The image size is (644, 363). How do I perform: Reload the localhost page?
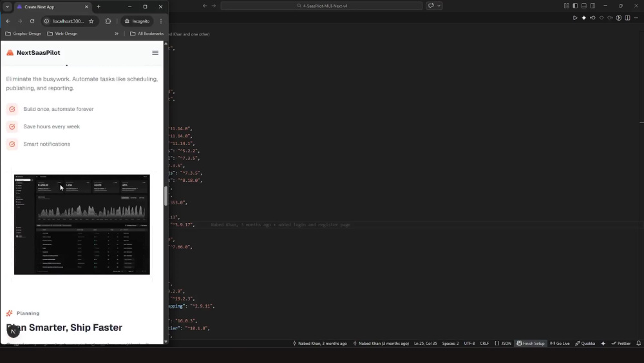32,21
